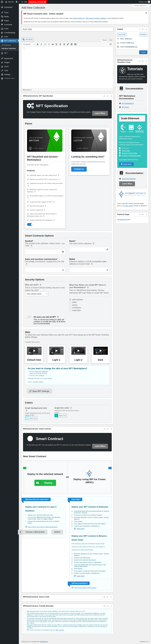Insert a numbered list
151x644 pixels.
pyautogui.click(x=49, y=44)
